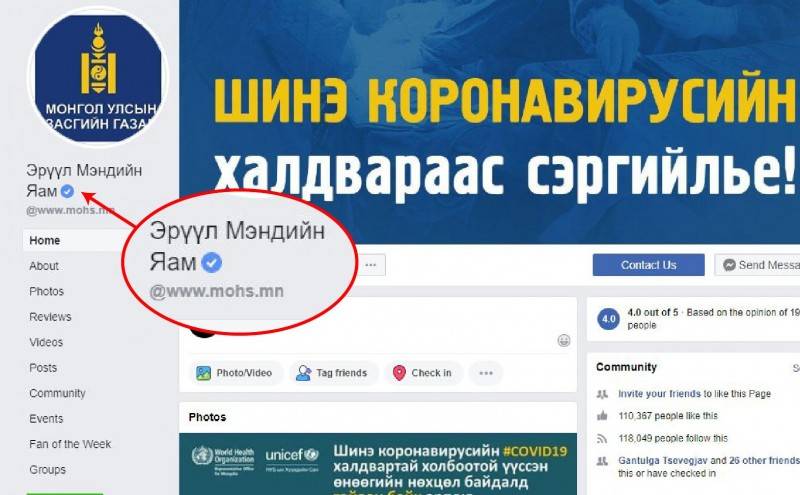Expand more post options with the ellipsis
800x495 pixels.
[x=486, y=373]
